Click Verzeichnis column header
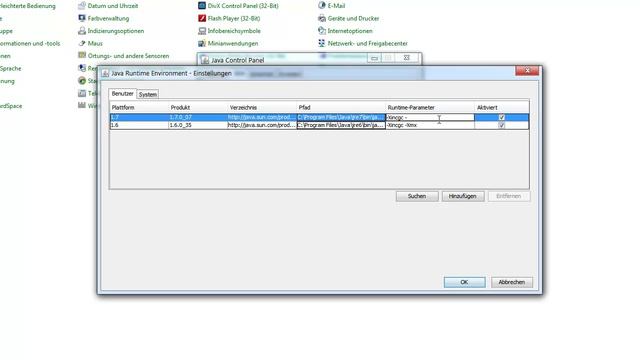Viewport: 640px width, 360px height. pyautogui.click(x=262, y=107)
